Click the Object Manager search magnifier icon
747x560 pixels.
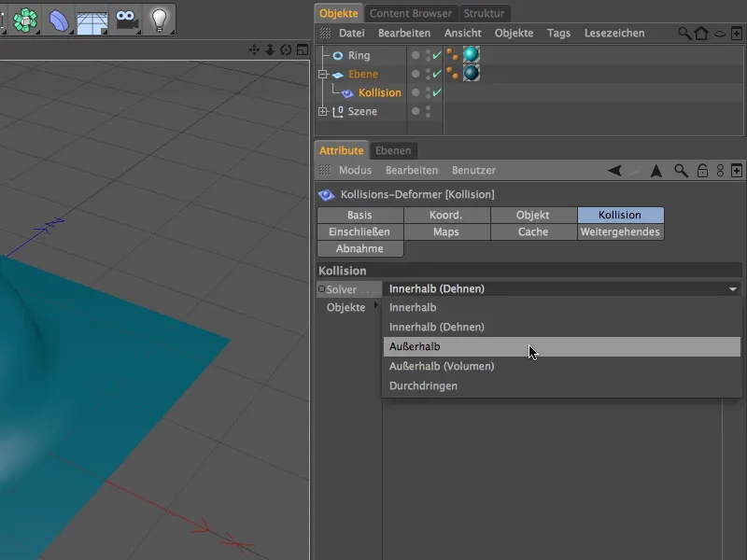[684, 34]
